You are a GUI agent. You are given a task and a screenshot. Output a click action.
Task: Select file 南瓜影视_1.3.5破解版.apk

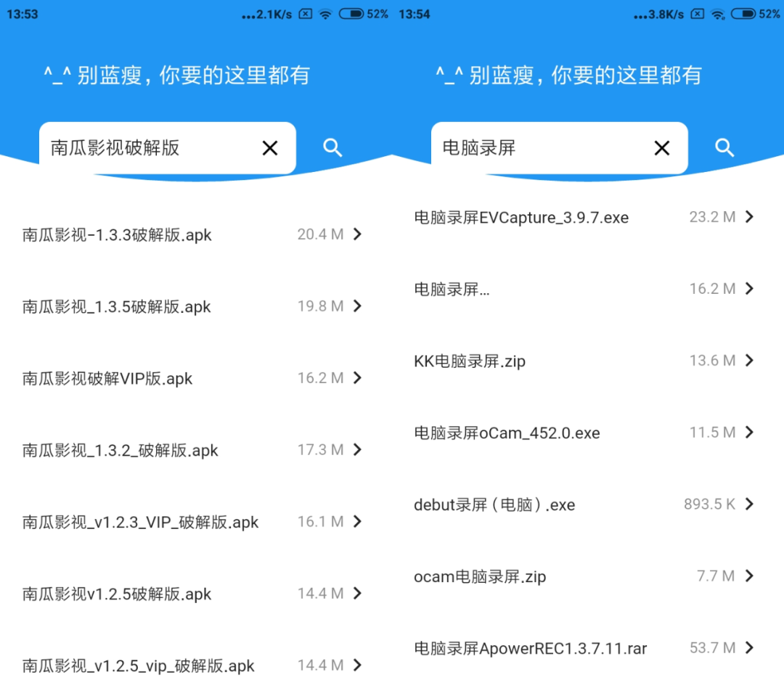coord(116,306)
